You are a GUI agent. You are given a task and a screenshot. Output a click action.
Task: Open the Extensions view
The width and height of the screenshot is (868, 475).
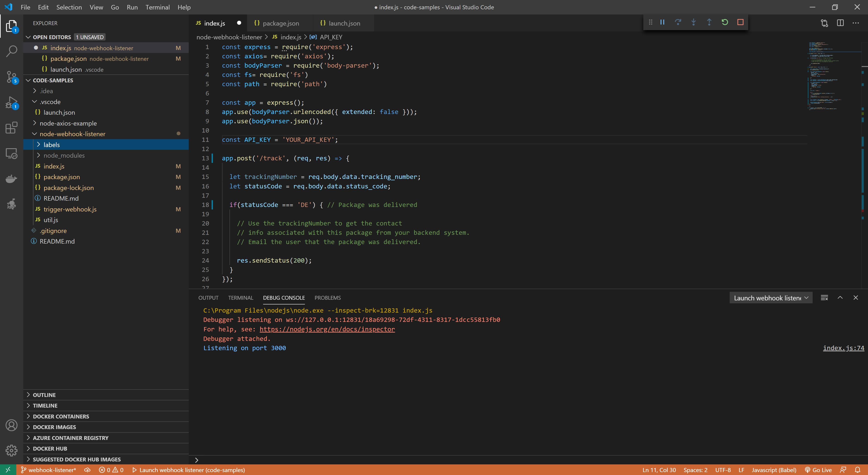coord(12,128)
